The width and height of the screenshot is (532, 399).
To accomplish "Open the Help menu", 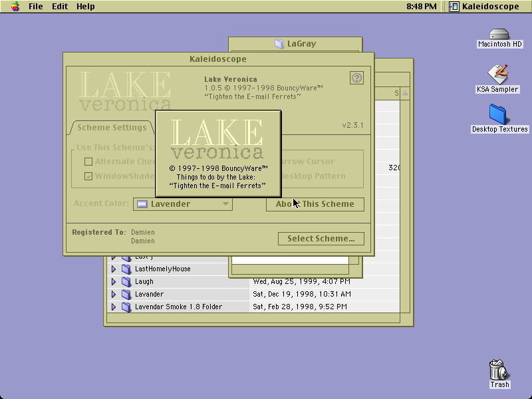I will pos(86,7).
